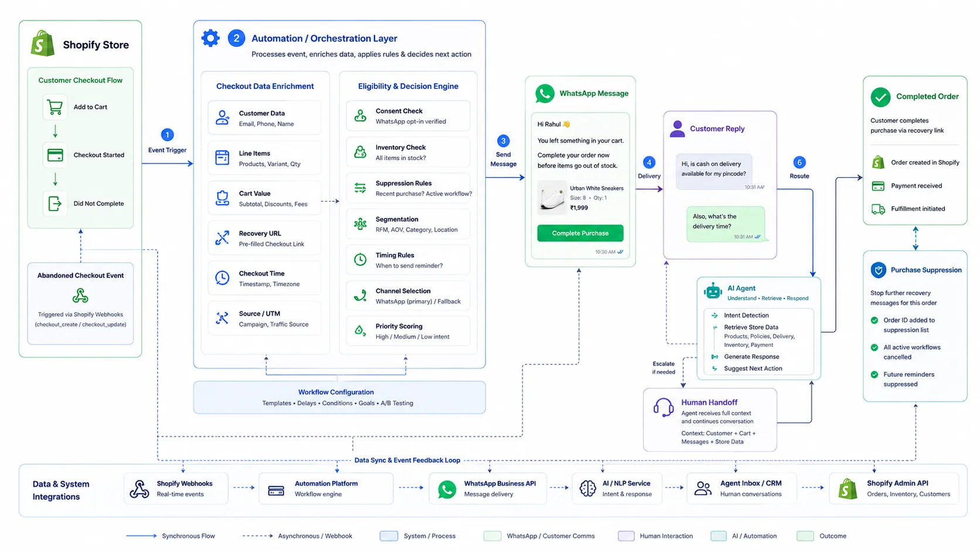Click the AI / NLP Service brain icon
The height and width of the screenshot is (552, 980).
[587, 488]
